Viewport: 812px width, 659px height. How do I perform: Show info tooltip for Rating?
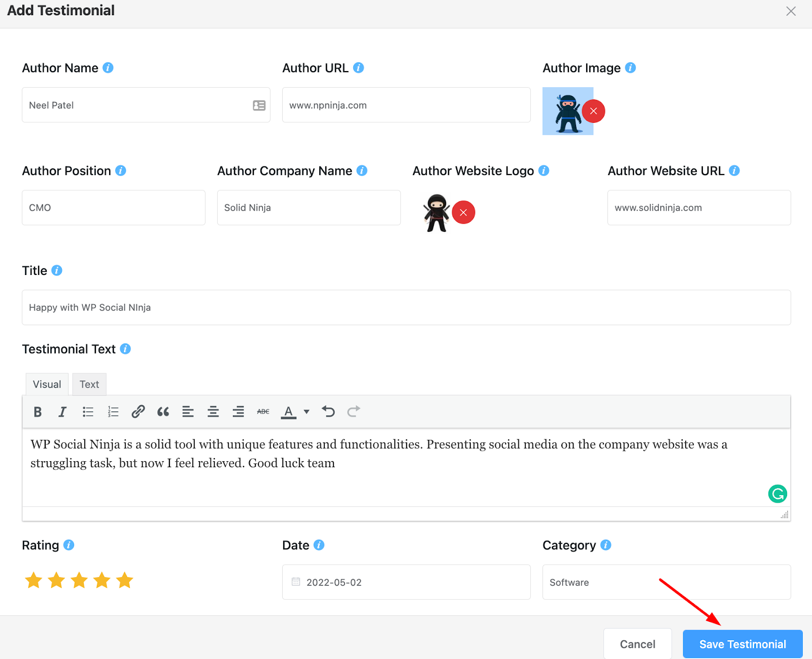69,545
